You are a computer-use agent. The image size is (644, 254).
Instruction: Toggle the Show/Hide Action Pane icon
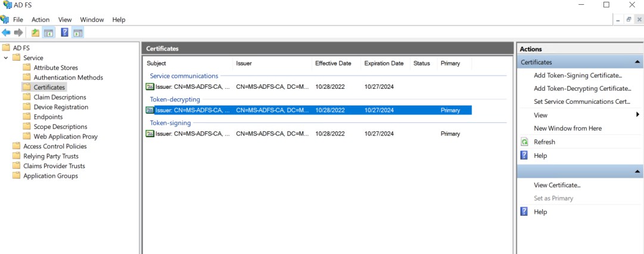77,32
